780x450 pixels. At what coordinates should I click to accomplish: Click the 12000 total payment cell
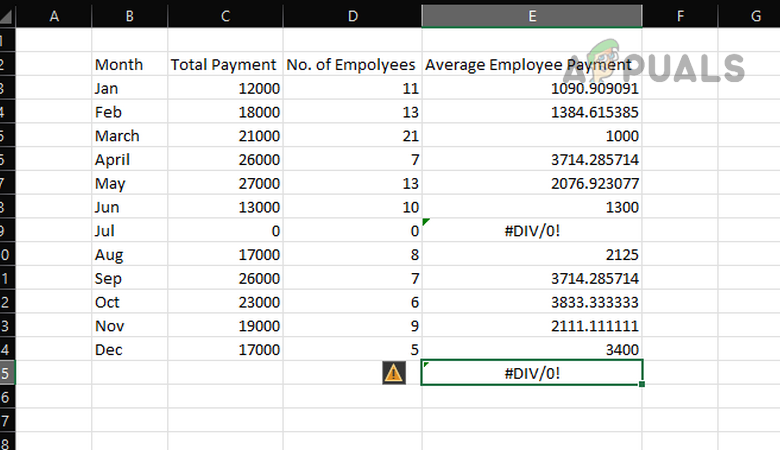[x=225, y=89]
